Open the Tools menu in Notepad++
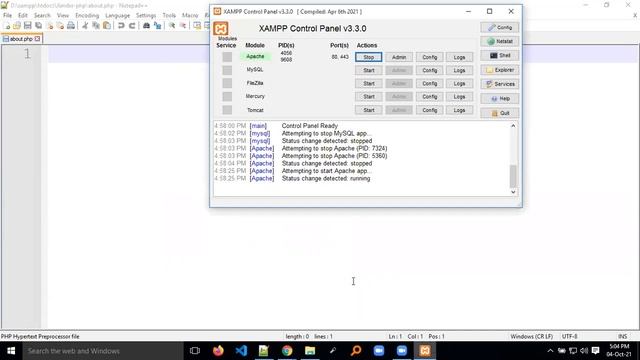Image resolution: width=640 pixels, height=360 pixels. [169, 16]
